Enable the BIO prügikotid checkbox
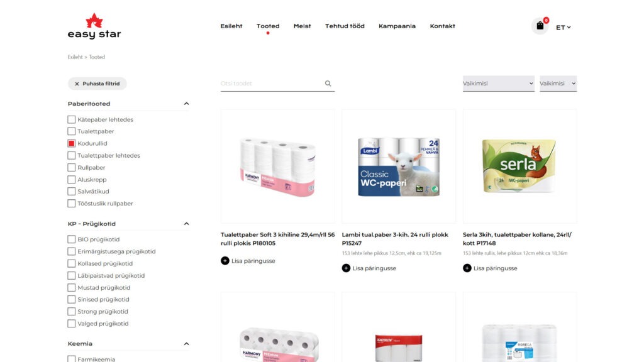This screenshot has width=644, height=362. 72,239
